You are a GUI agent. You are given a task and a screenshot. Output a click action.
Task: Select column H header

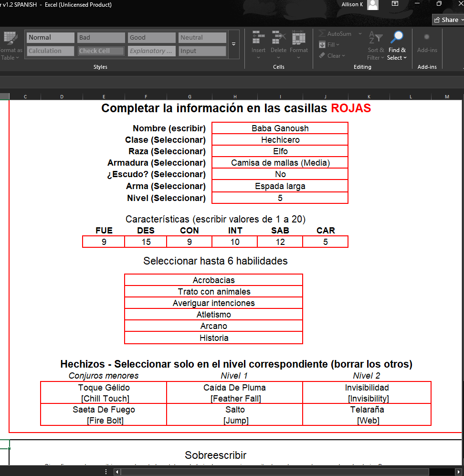[x=235, y=96]
